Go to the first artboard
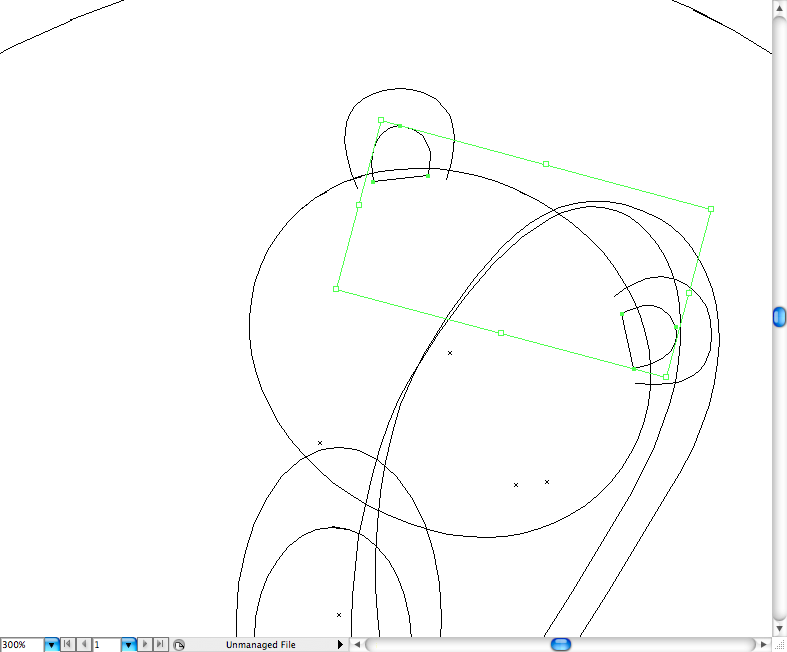787x652 pixels. point(70,645)
